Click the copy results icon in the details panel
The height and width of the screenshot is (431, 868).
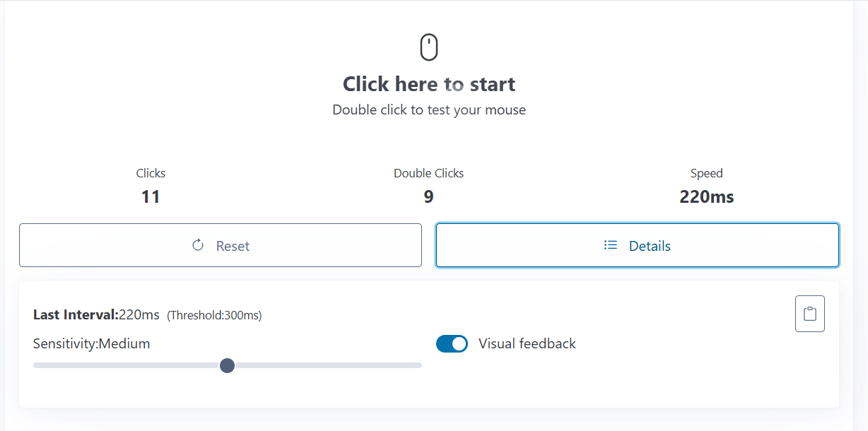(x=809, y=313)
